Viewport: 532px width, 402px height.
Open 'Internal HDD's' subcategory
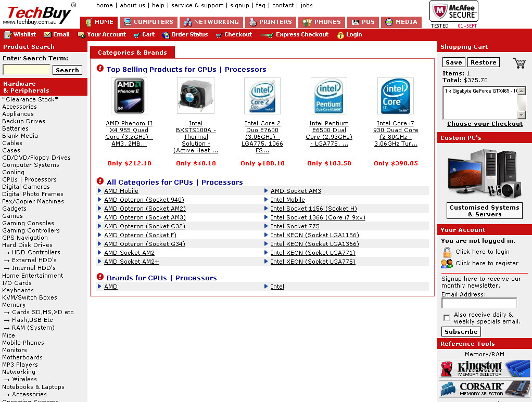(x=34, y=268)
